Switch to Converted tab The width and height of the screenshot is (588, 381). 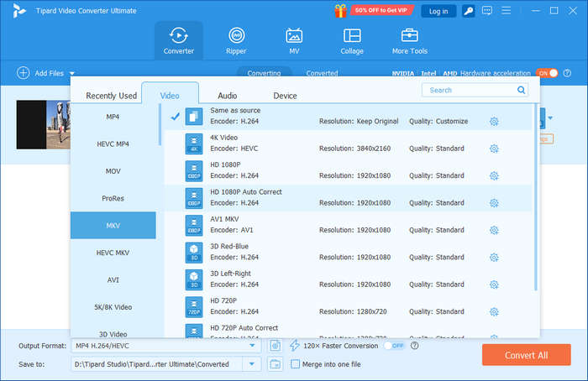click(x=322, y=72)
